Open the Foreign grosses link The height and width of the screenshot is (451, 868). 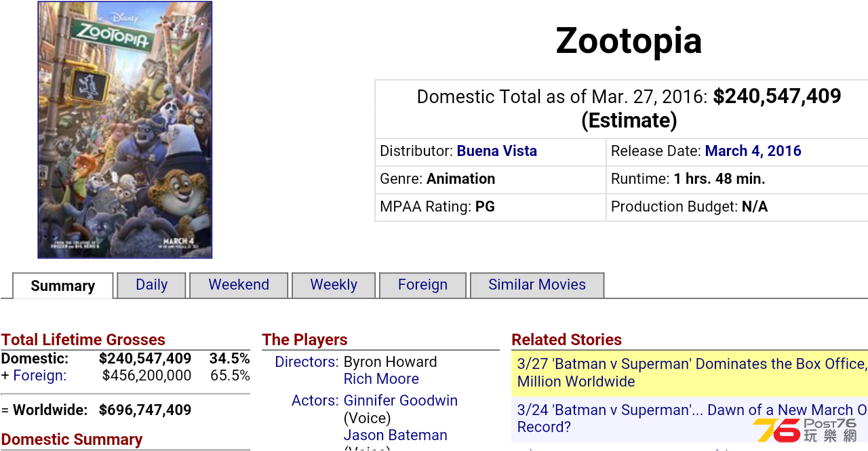pyautogui.click(x=40, y=376)
